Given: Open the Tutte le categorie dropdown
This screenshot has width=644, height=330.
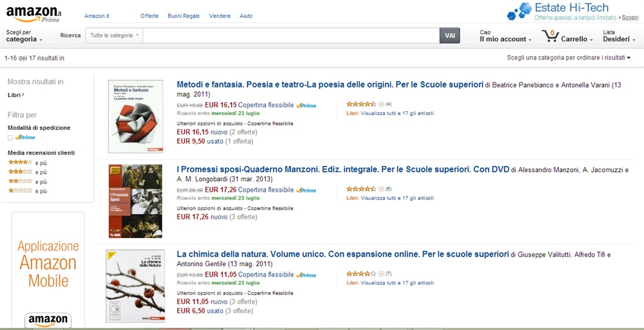Looking at the screenshot, I should pos(114,36).
